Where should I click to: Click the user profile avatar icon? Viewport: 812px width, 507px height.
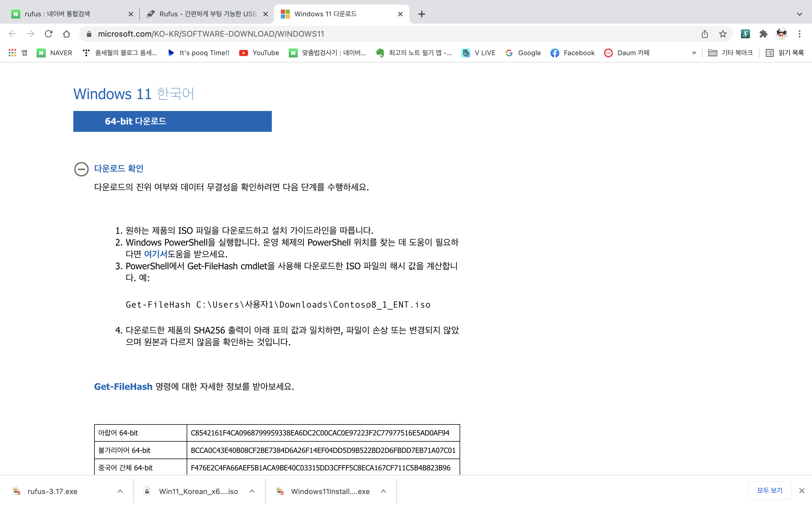[782, 34]
